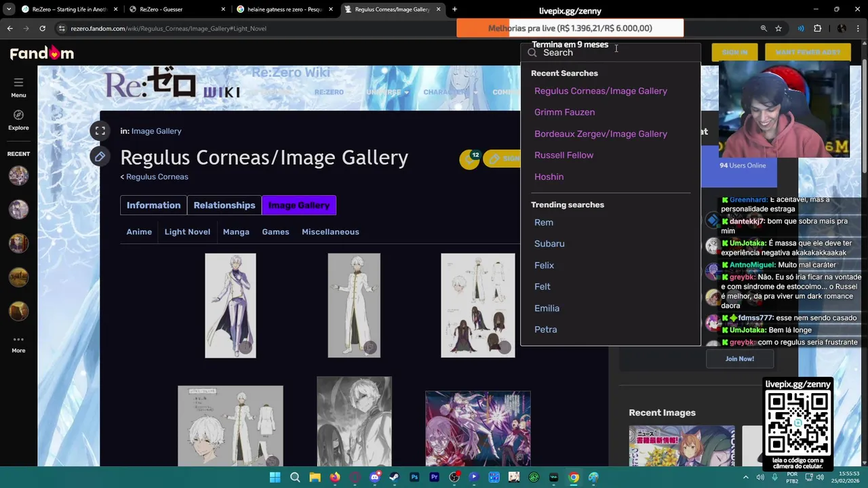Bookmark this page with the star icon
The image size is (868, 488).
coord(778,28)
